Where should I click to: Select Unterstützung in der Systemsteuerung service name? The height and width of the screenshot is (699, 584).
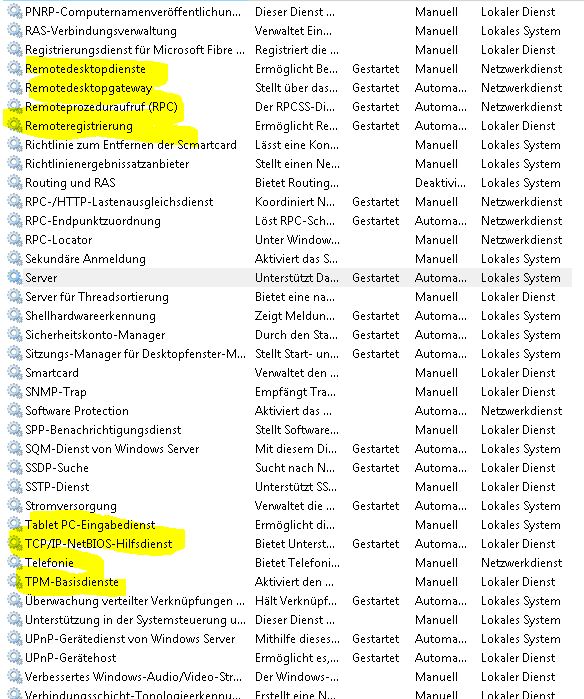[135, 620]
